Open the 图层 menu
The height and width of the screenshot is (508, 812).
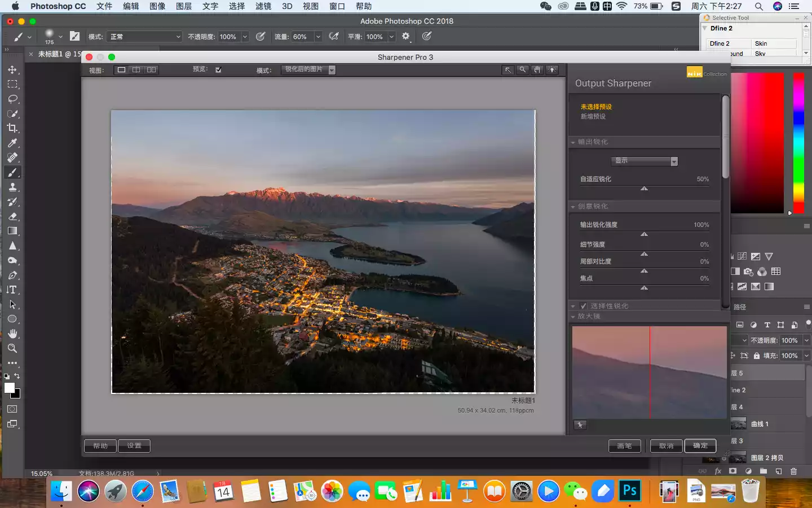point(184,6)
